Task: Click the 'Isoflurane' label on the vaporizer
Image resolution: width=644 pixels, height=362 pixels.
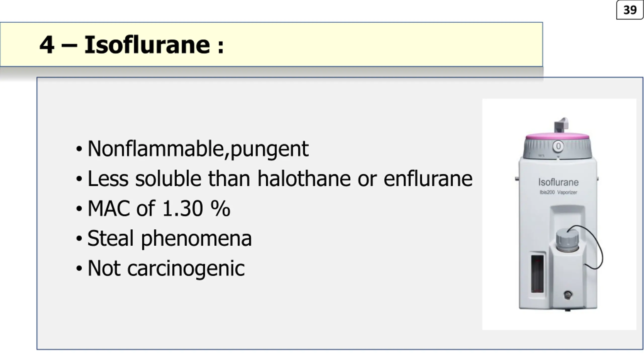Action: point(558,182)
